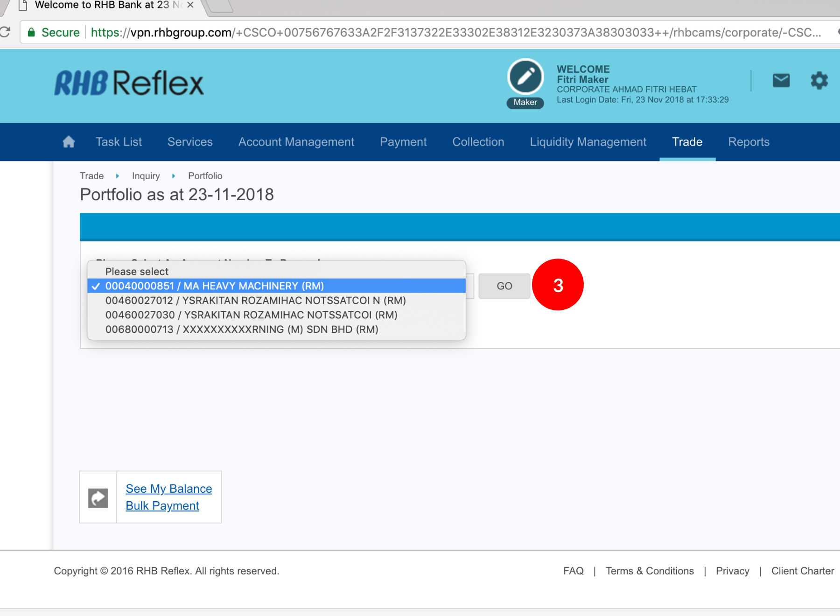Viewport: 840px width, 616px height.
Task: Open the Payment menu
Action: pyautogui.click(x=403, y=142)
